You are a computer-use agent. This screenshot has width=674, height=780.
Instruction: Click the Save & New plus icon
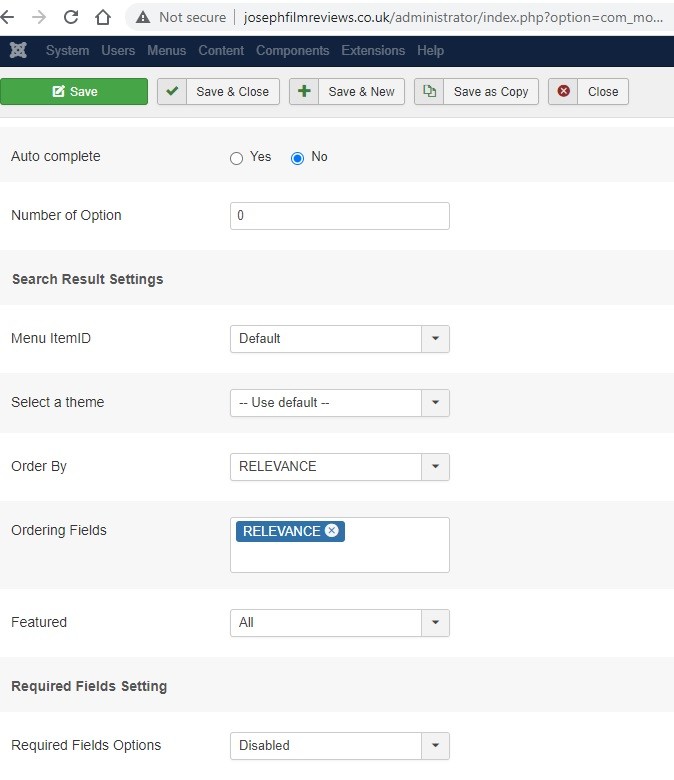304,91
